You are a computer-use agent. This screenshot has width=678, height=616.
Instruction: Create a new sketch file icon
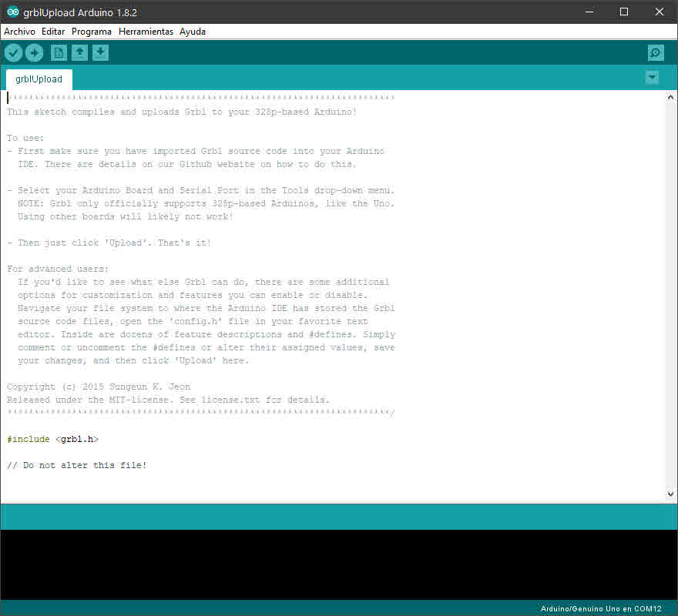59,53
